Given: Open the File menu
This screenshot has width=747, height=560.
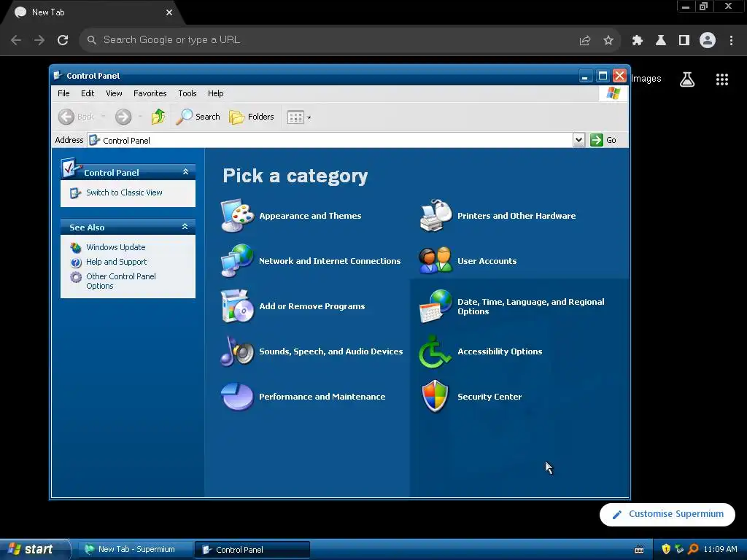Looking at the screenshot, I should point(63,93).
